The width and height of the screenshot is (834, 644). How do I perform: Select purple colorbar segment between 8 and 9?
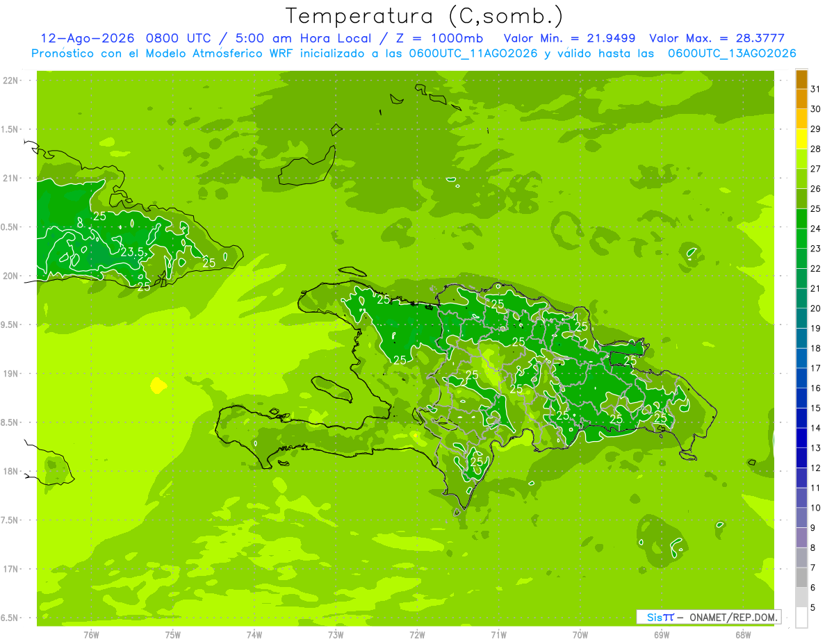tap(801, 538)
